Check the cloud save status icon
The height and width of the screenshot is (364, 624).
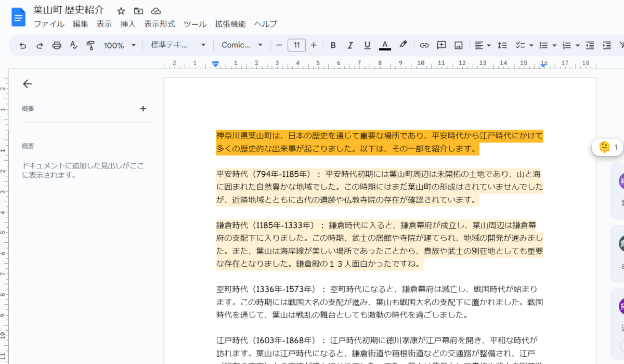click(156, 11)
